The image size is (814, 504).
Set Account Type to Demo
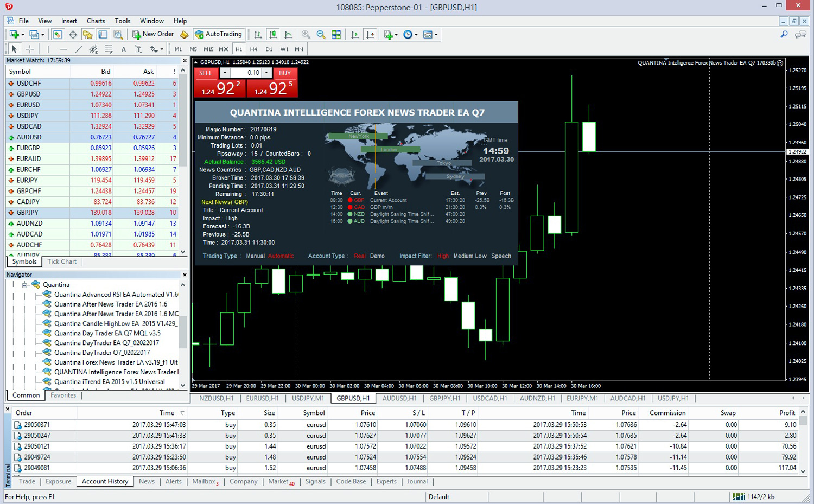point(377,256)
